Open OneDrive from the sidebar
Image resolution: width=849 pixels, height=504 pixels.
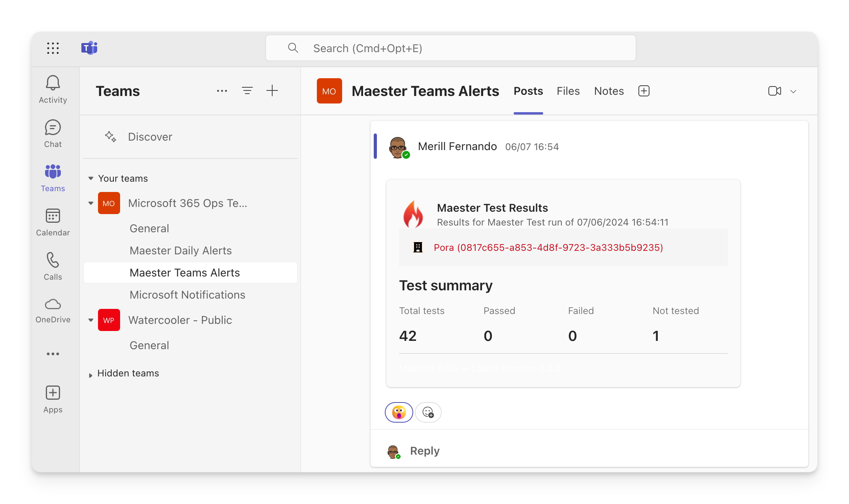(53, 310)
